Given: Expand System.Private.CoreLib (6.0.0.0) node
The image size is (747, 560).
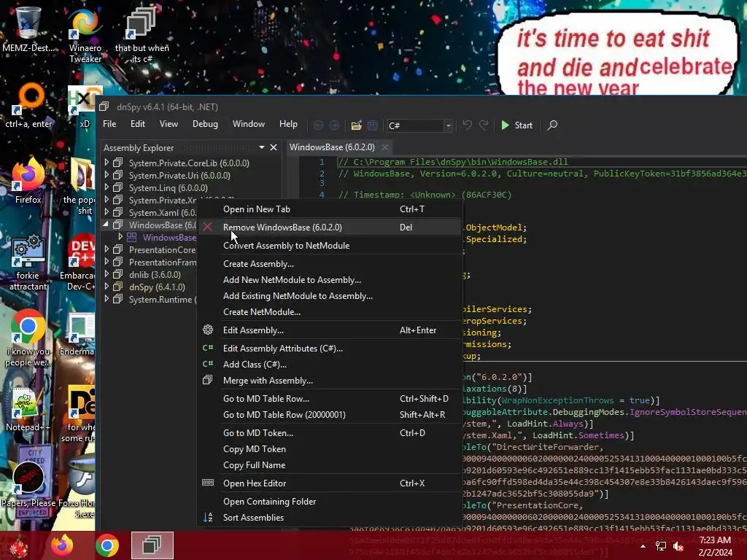Looking at the screenshot, I should click(x=107, y=163).
